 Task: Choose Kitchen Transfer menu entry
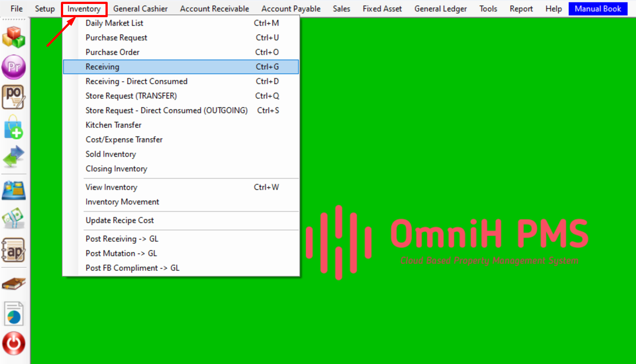tap(181, 125)
